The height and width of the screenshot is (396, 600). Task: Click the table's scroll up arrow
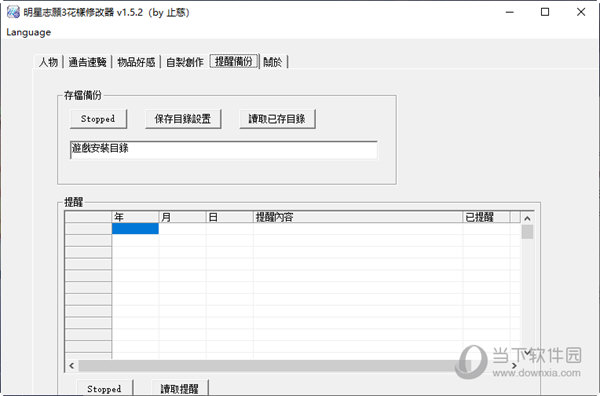[x=527, y=218]
